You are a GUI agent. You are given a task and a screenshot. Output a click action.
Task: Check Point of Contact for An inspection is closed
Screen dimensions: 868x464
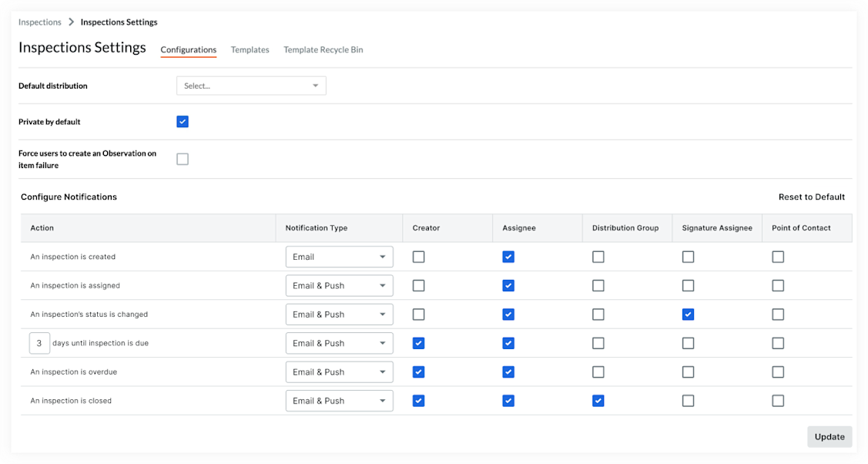(x=778, y=401)
